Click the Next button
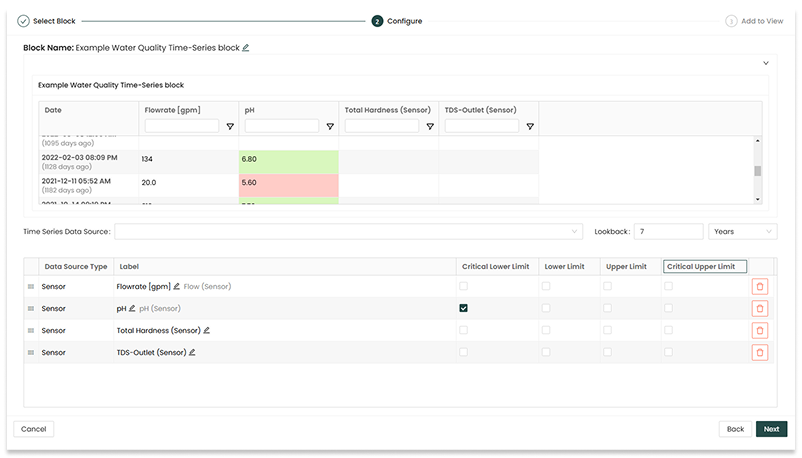The image size is (802, 458). coord(771,429)
